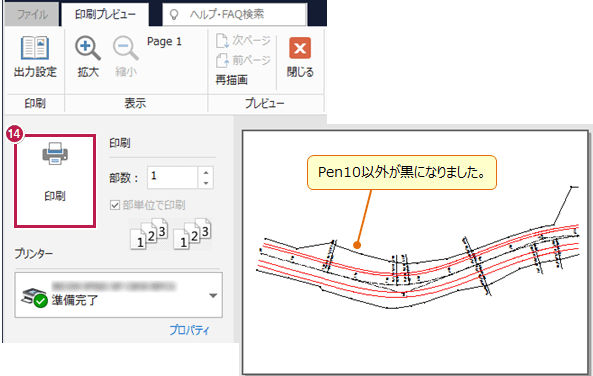This screenshot has height=376, width=593.
Task: Go to next page 次ページ
Action: [x=243, y=40]
